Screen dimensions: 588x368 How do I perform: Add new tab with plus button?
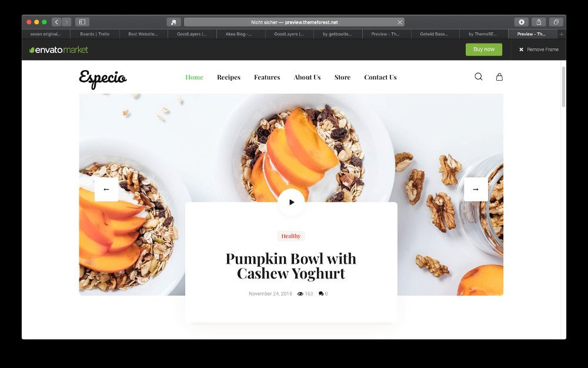[x=562, y=34]
